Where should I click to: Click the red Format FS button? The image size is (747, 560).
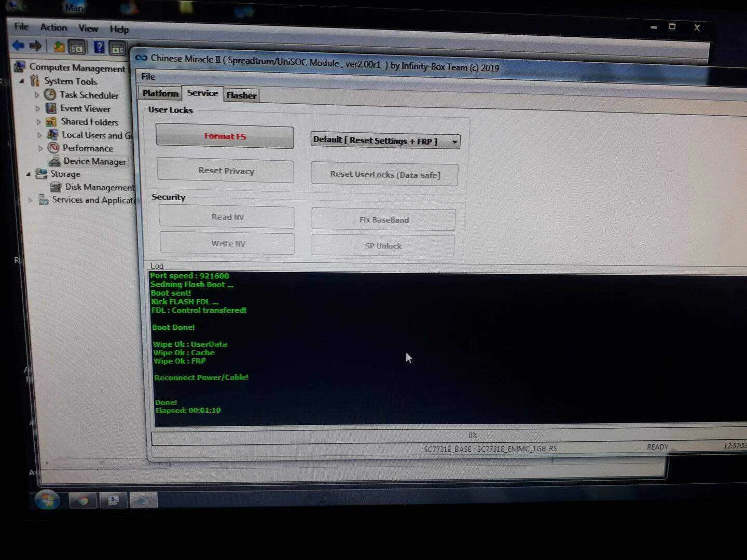[x=225, y=136]
